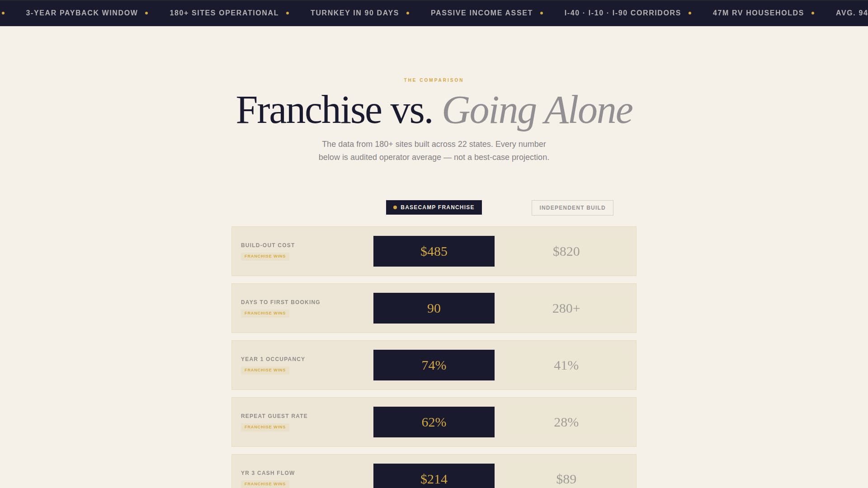This screenshot has height=488, width=868.
Task: Click the bullet icon before Basecamp Franchise label
Action: click(x=394, y=207)
